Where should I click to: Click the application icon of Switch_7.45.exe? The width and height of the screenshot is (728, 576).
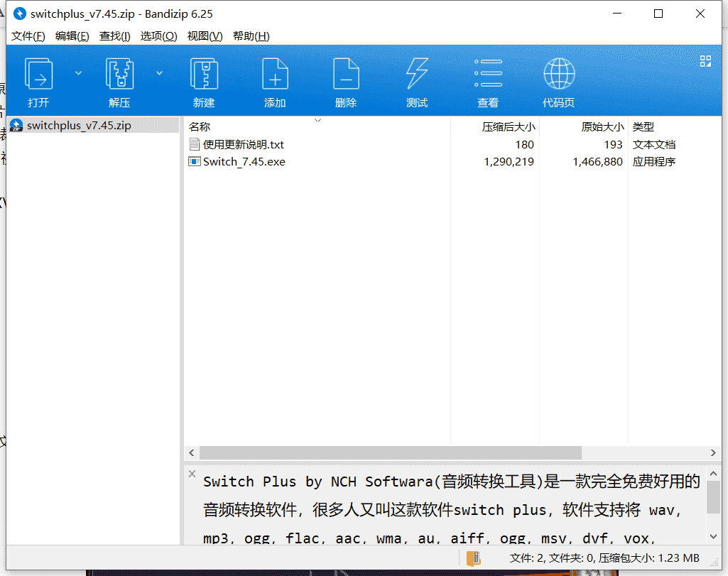[x=194, y=161]
